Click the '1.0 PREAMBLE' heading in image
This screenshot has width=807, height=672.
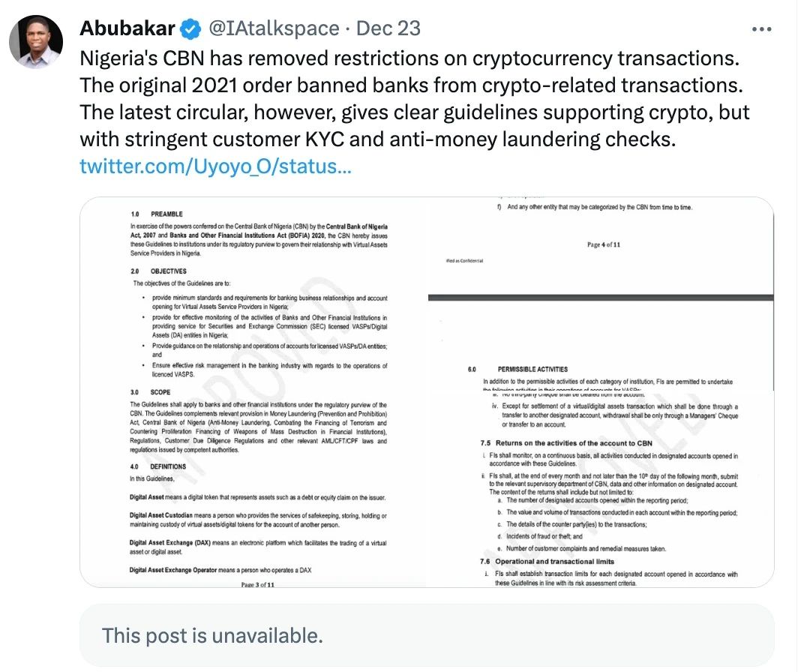[x=157, y=214]
